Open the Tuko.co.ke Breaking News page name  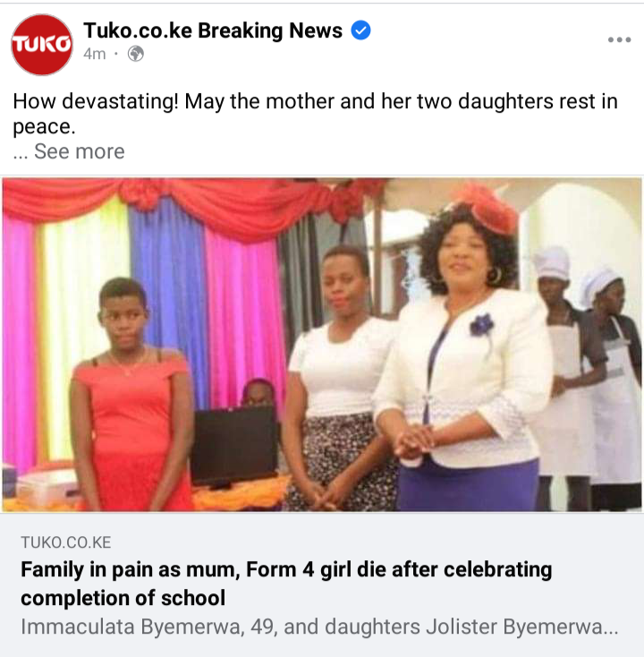213,30
